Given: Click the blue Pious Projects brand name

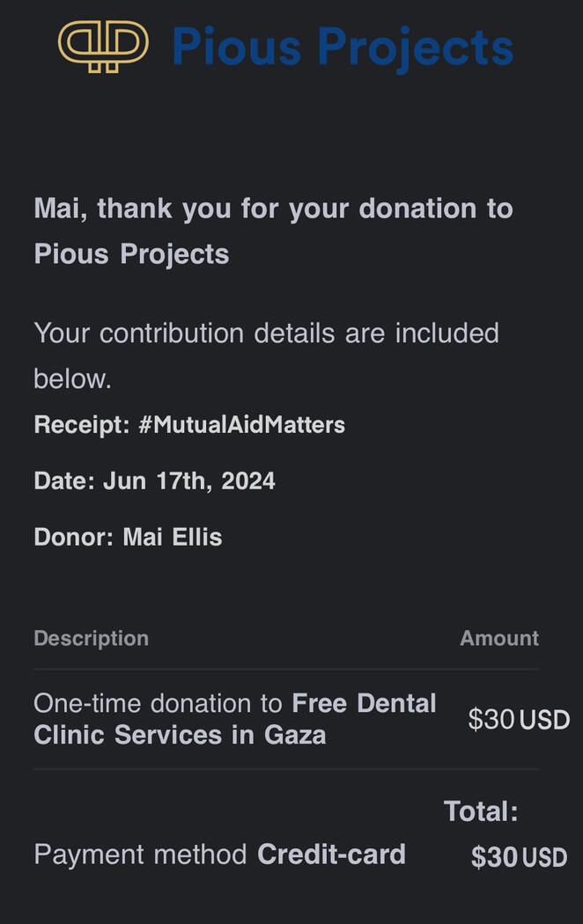Looking at the screenshot, I should (342, 46).
